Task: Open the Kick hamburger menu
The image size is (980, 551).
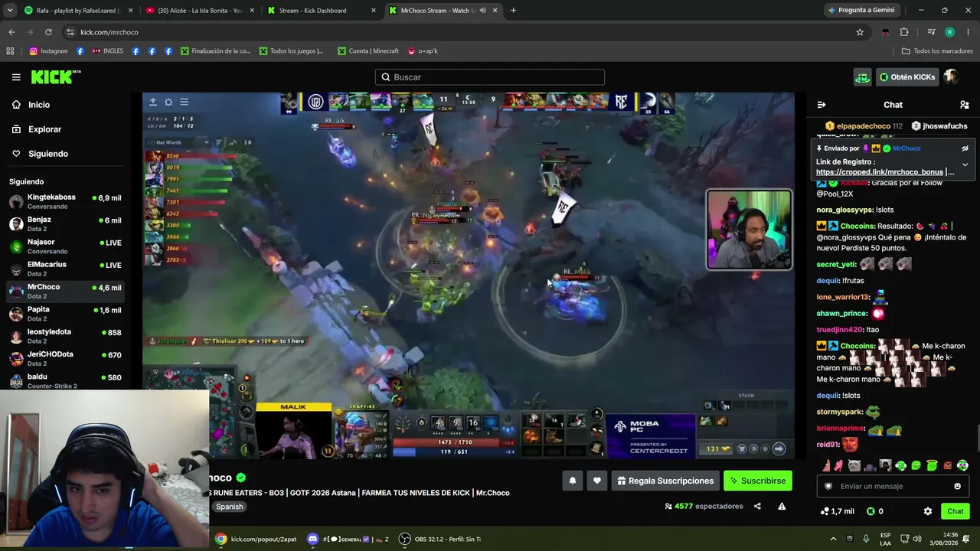Action: point(16,77)
